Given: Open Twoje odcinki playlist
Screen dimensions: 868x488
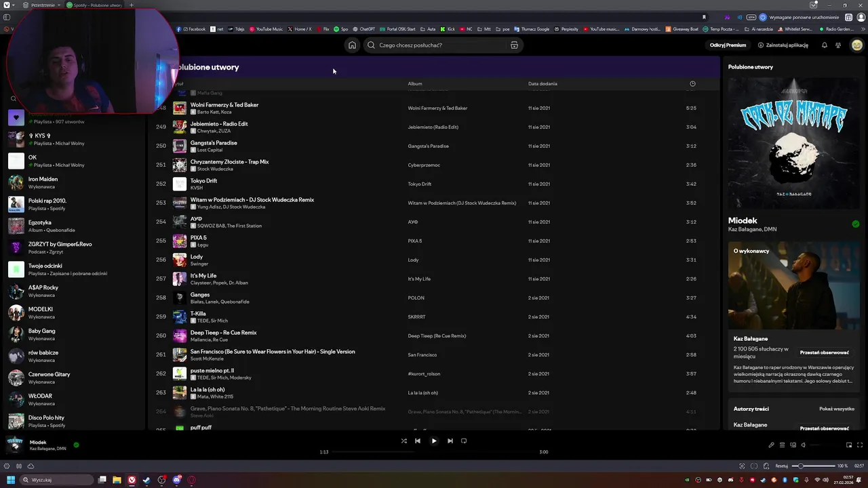Looking at the screenshot, I should 76,270.
